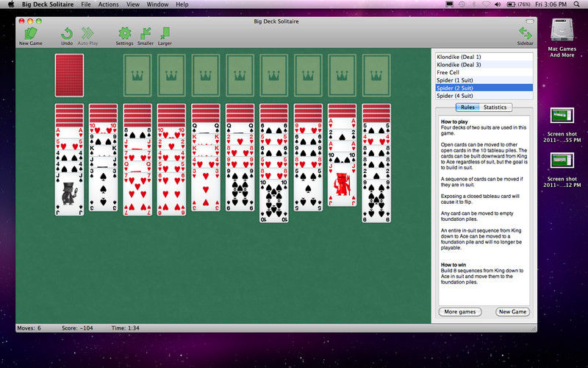The width and height of the screenshot is (588, 368).
Task: Click the Moves: 6 status text
Action: pos(29,328)
